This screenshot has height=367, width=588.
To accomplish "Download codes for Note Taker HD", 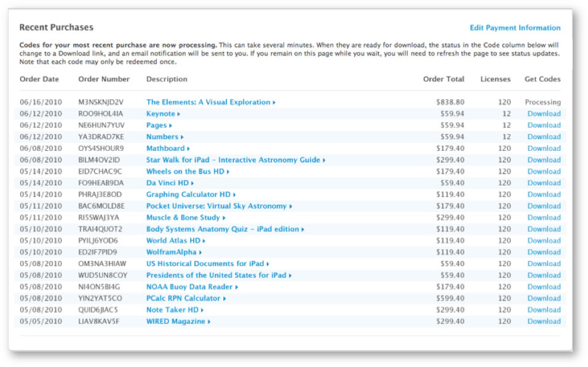I will [x=544, y=310].
